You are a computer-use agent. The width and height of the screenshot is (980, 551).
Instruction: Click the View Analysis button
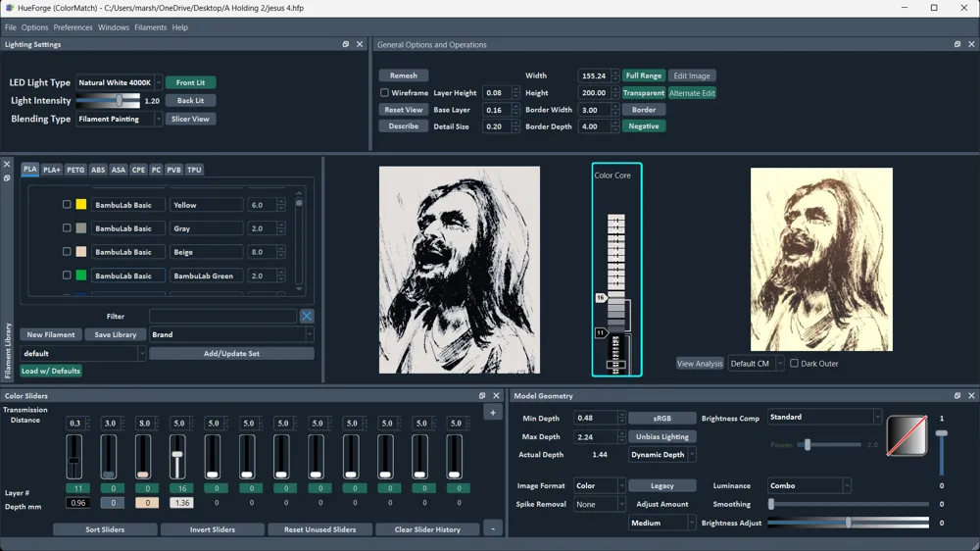(x=700, y=364)
